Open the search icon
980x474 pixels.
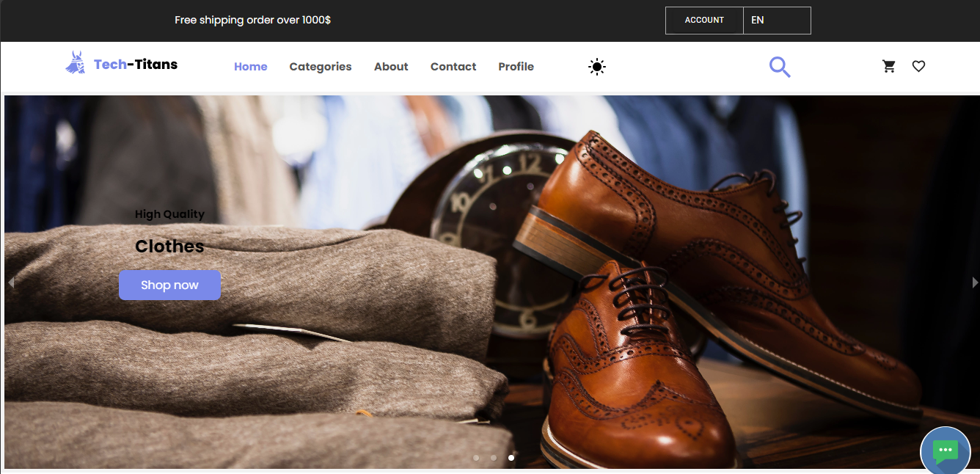pos(780,66)
